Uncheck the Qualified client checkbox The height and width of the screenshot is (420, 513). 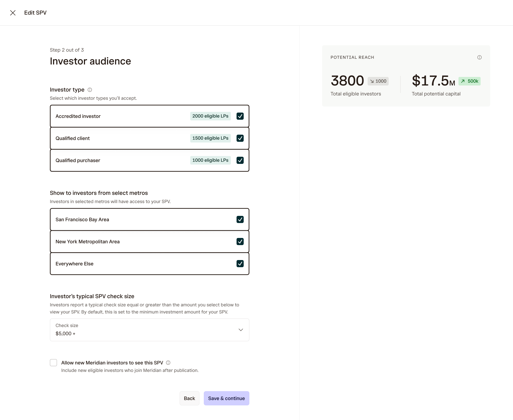coord(240,138)
